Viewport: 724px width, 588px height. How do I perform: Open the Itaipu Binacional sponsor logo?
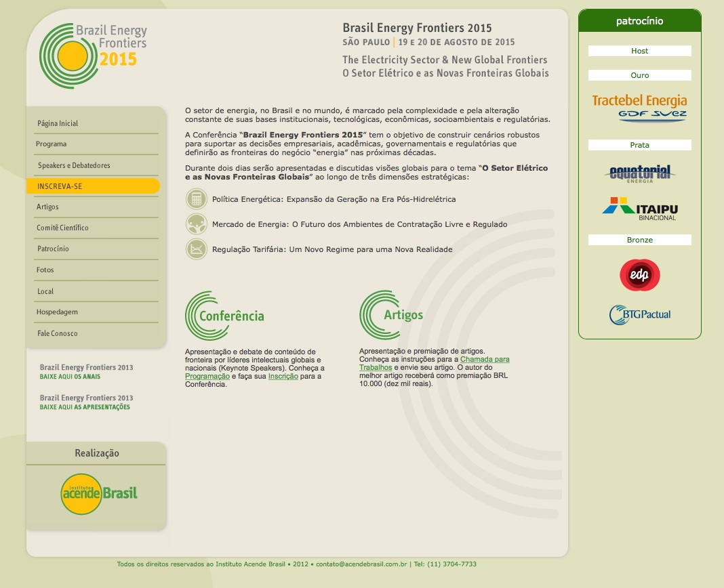click(x=640, y=209)
